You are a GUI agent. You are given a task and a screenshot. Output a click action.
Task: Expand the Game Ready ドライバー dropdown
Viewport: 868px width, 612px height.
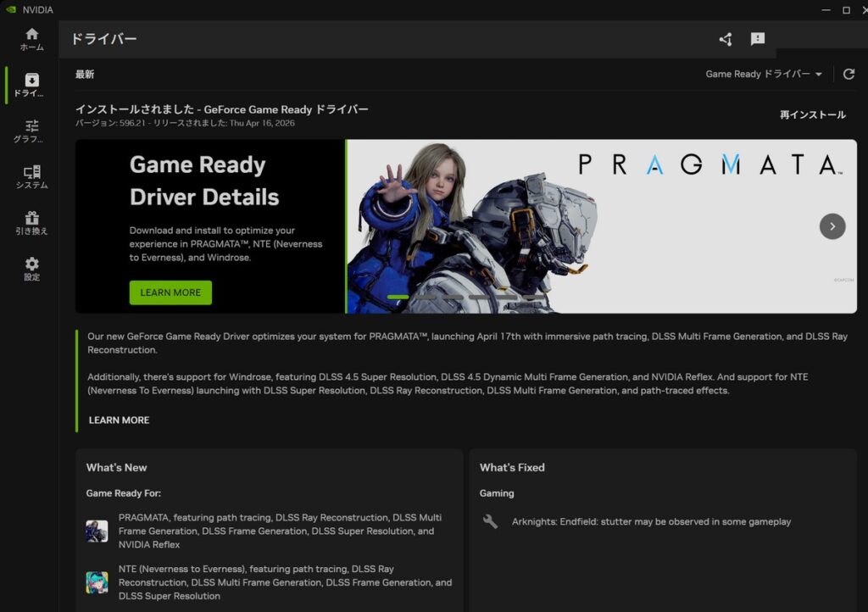[x=764, y=75]
